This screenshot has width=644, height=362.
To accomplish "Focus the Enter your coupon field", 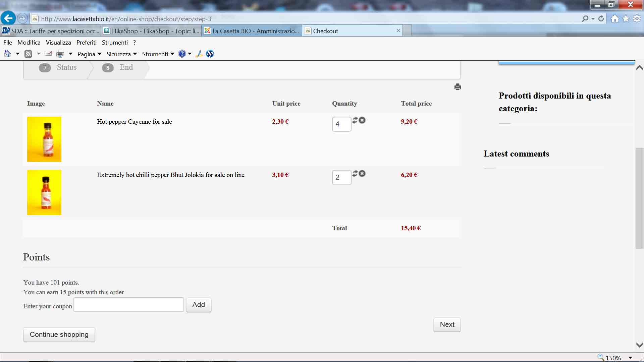I will 129,305.
